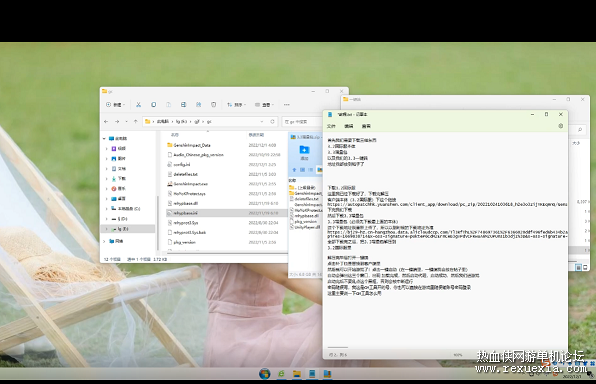This screenshot has height=384, width=596.
Task: Select Downloads in the navigation pane
Action: pyautogui.click(x=119, y=178)
